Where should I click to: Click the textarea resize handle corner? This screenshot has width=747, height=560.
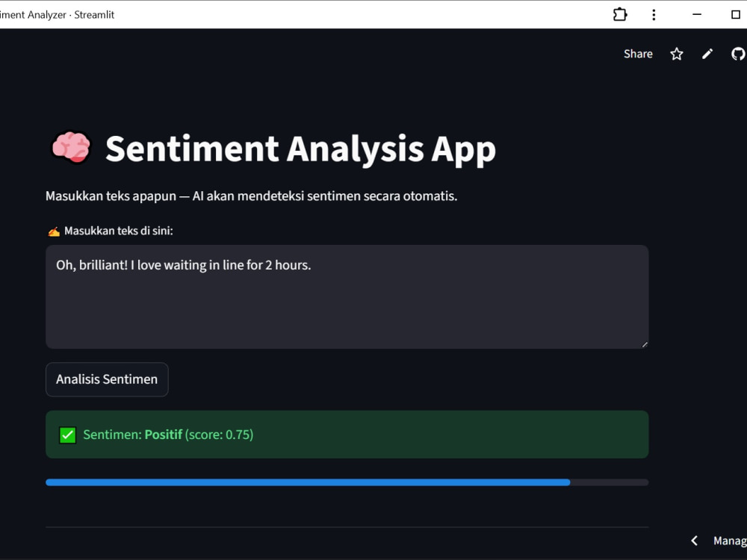644,344
